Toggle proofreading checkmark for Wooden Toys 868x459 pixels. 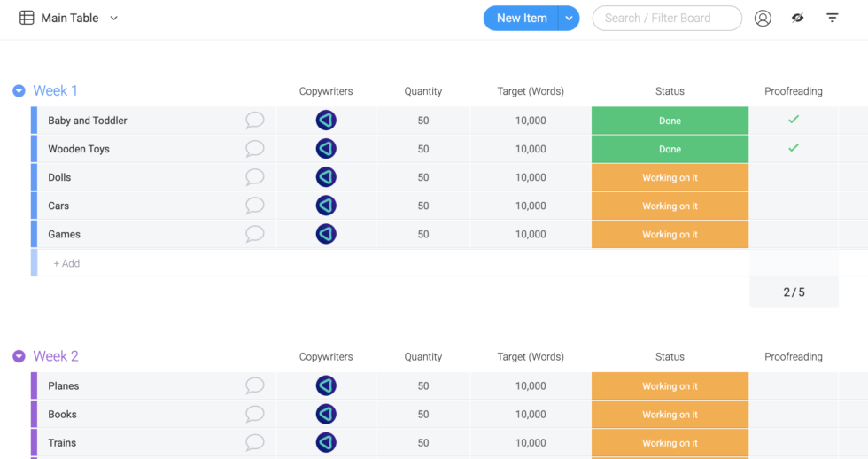click(794, 148)
